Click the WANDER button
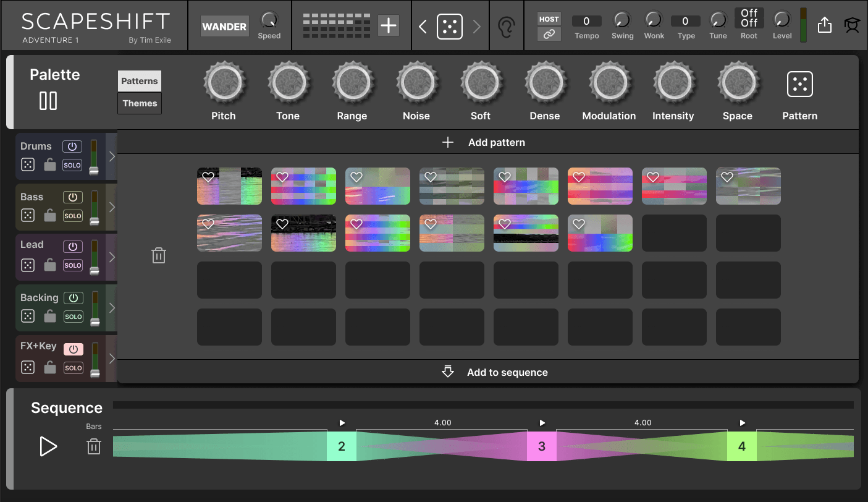868x502 pixels. pos(225,27)
